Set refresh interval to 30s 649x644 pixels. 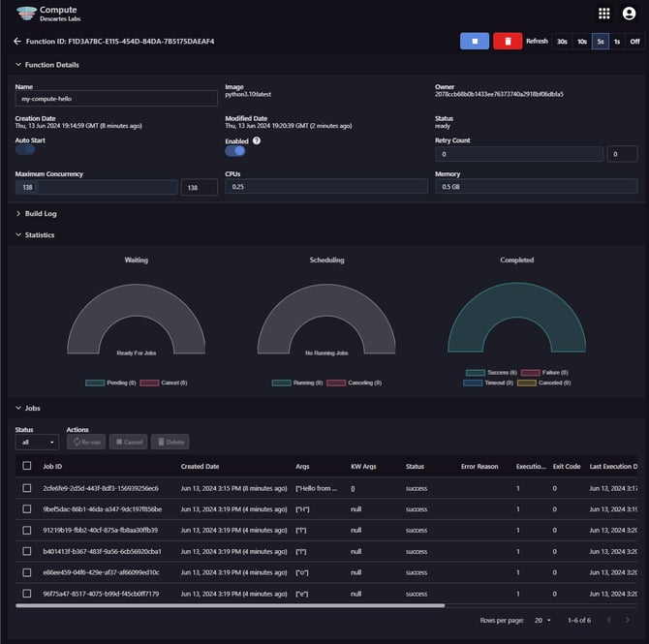[562, 42]
